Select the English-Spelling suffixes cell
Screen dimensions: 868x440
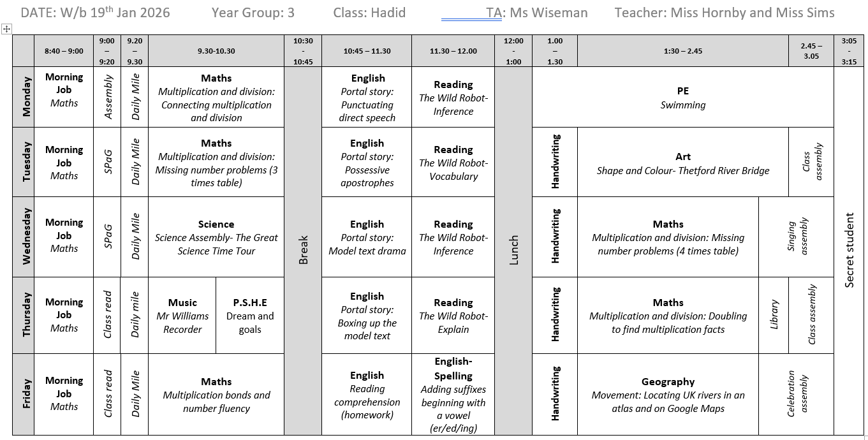tap(453, 395)
